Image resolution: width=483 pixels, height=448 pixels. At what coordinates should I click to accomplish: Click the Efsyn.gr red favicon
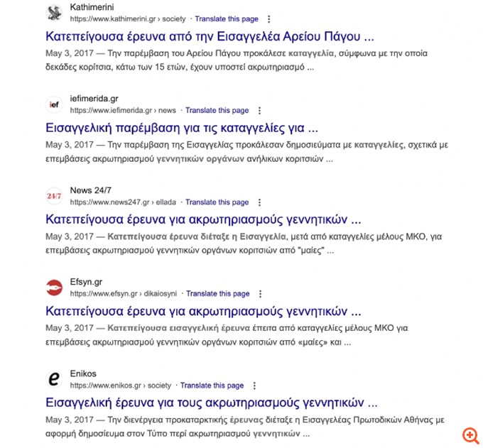pyautogui.click(x=55, y=288)
